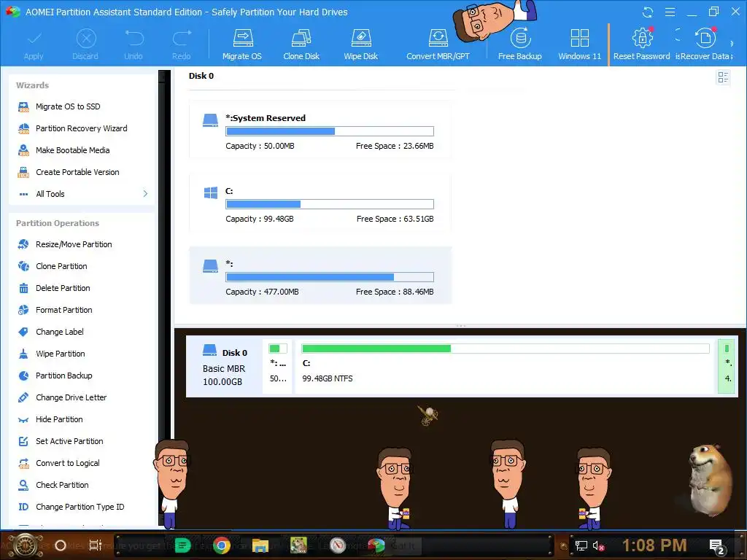Image resolution: width=747 pixels, height=560 pixels.
Task: Click the 477.00MB partition usage bar
Action: coord(330,277)
